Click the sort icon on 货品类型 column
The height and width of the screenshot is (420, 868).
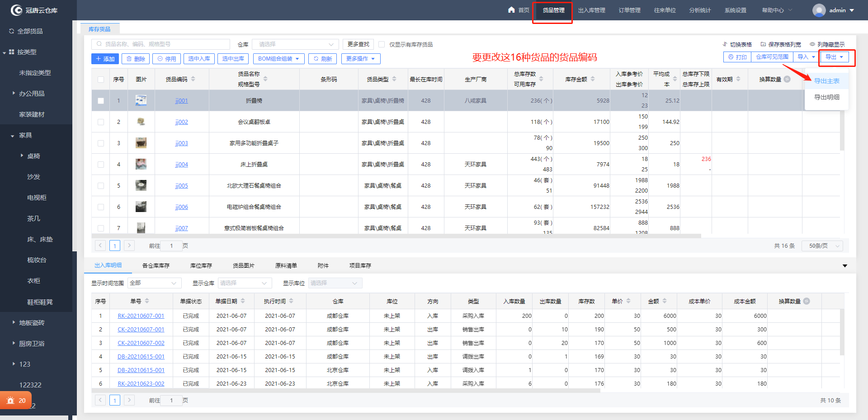[394, 79]
